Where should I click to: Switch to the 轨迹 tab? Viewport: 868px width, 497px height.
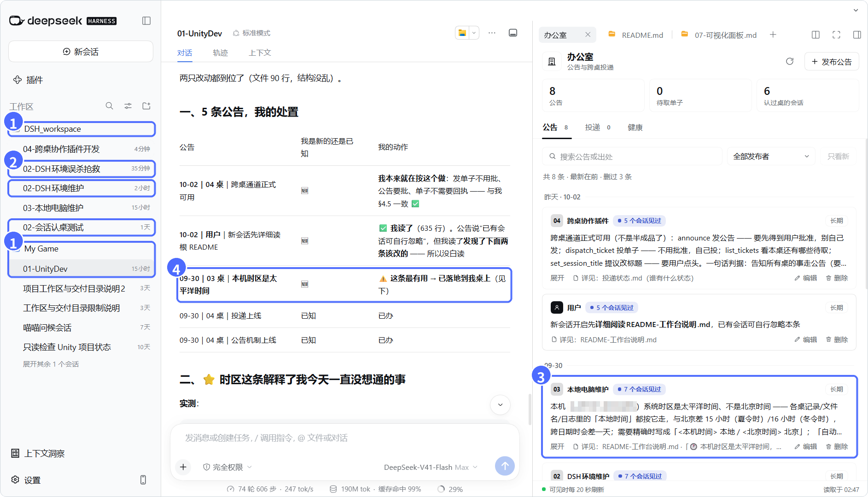coord(220,53)
